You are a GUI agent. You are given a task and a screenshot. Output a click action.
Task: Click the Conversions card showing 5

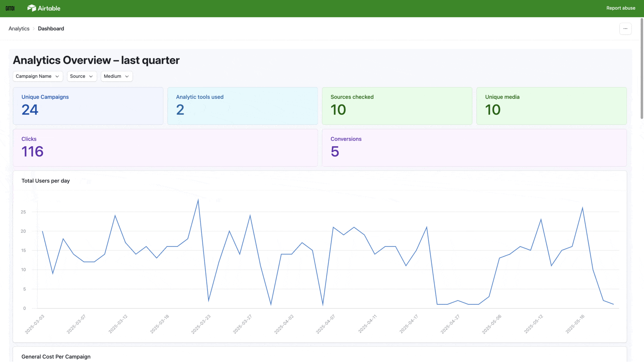474,147
